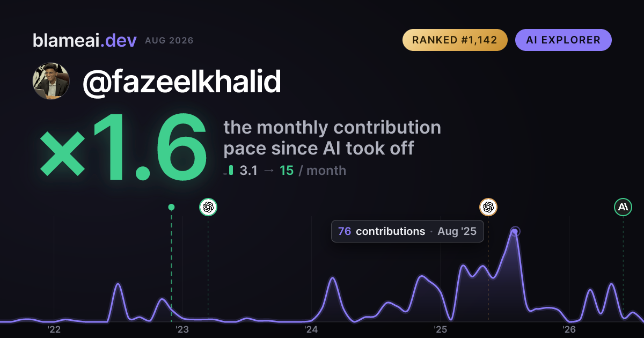Click the green dot marker above dashed line
The width and height of the screenshot is (644, 338).
click(x=171, y=207)
